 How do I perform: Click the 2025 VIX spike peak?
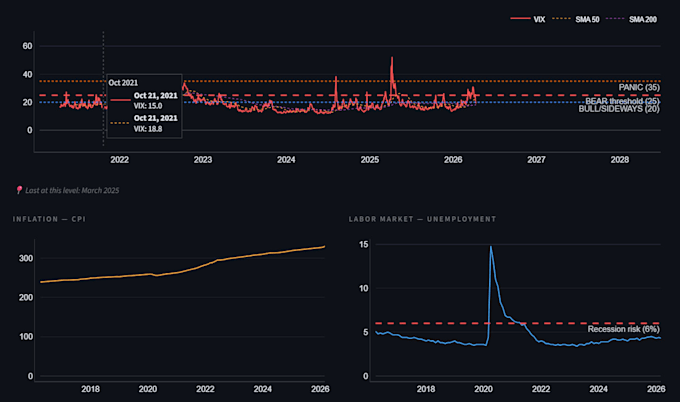tap(392, 58)
